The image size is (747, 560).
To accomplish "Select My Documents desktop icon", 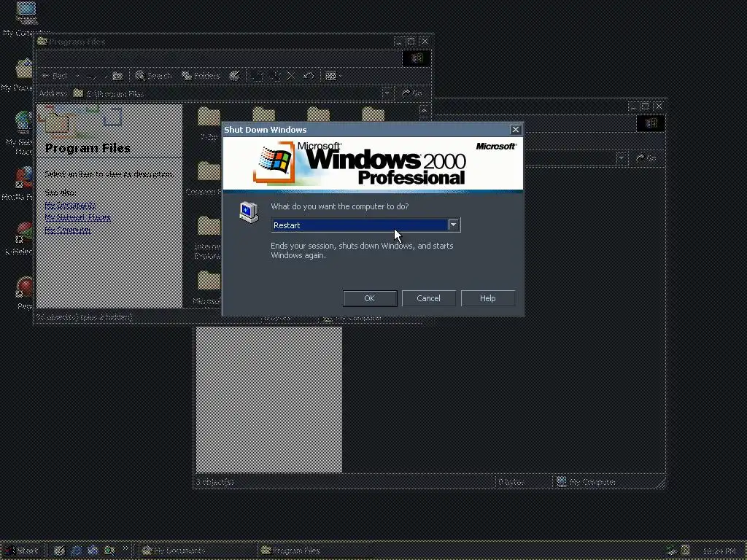I will [19, 75].
